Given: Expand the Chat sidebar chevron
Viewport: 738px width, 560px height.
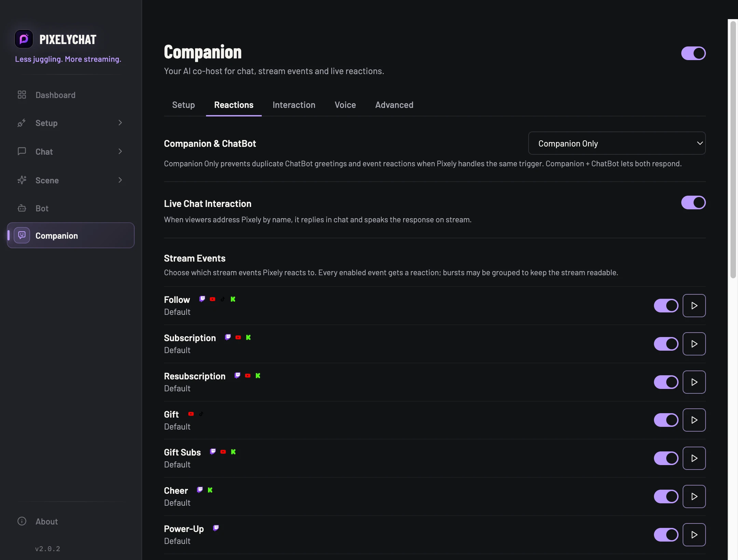Looking at the screenshot, I should point(120,151).
